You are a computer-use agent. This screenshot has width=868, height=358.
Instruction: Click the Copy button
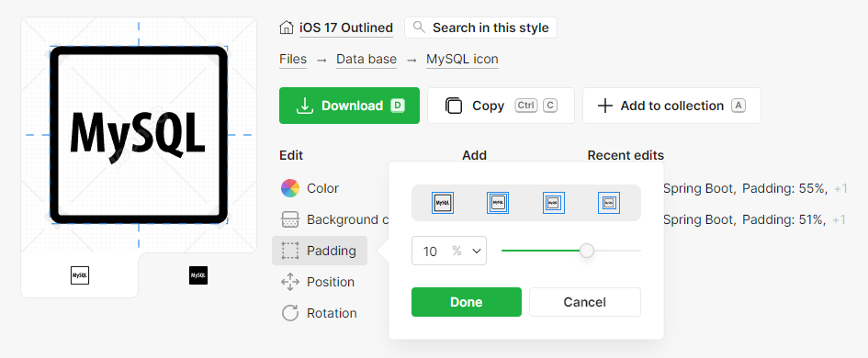501,106
